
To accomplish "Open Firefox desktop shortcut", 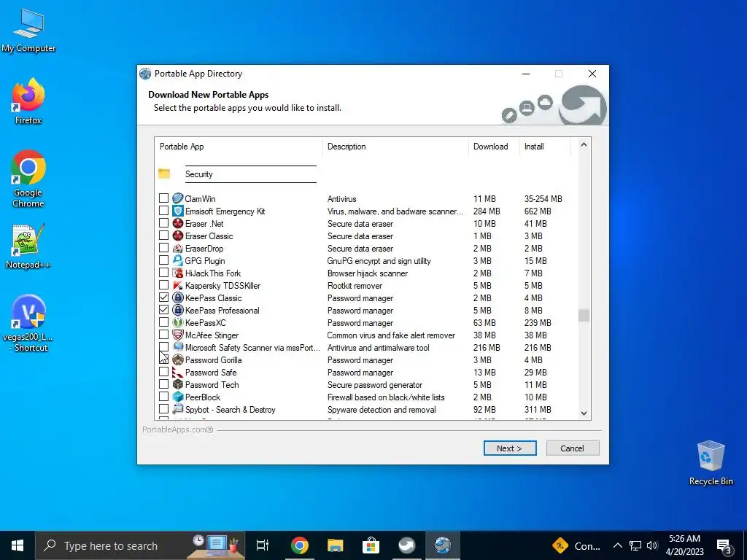I will coord(28,101).
